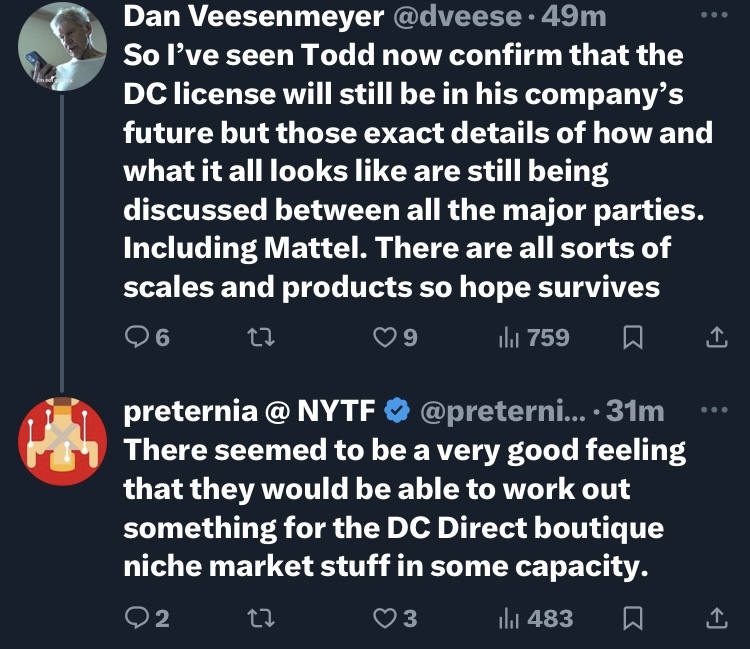
Task: Share Dan Veesenmeyer's tweet
Action: 716,338
